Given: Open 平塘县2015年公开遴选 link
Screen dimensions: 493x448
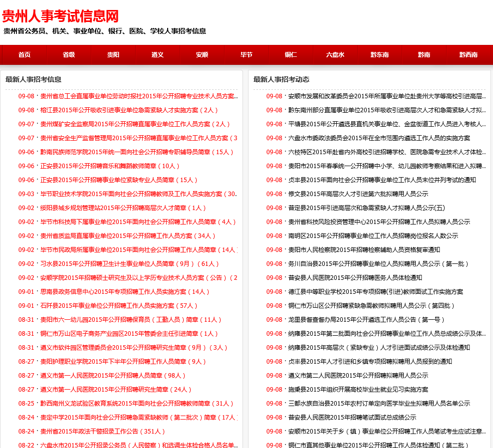Looking at the screenshot, I should point(387,124).
